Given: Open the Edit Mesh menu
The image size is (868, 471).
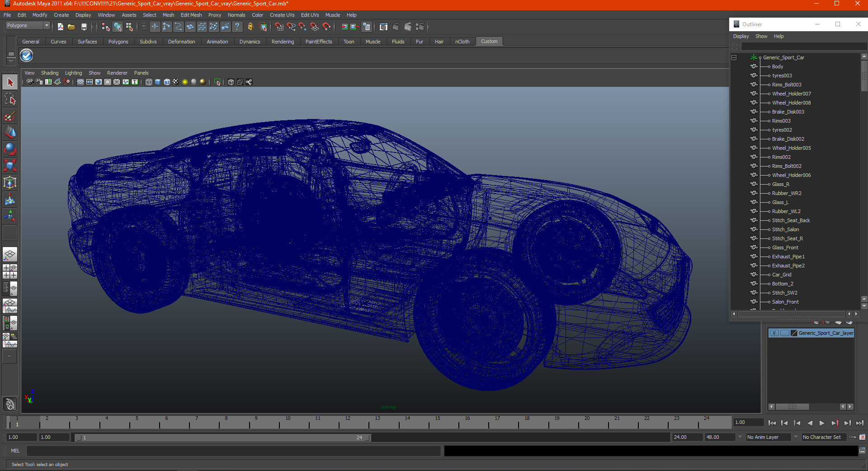Looking at the screenshot, I should (x=191, y=15).
